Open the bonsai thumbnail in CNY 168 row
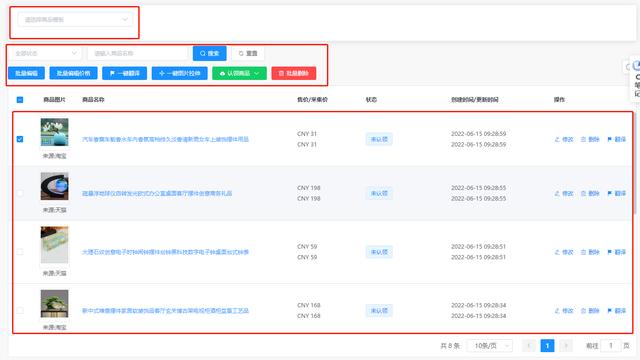Viewport: 640px width, 360px height. tap(54, 304)
